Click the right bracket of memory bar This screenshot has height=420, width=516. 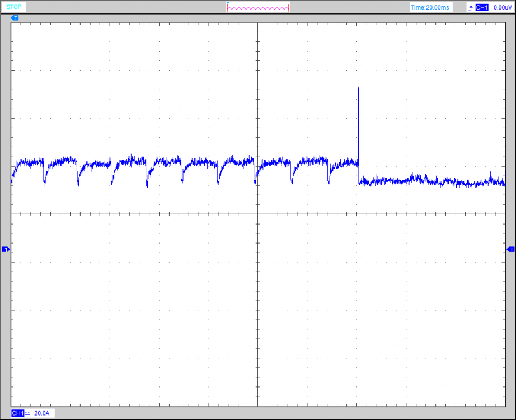(x=289, y=8)
